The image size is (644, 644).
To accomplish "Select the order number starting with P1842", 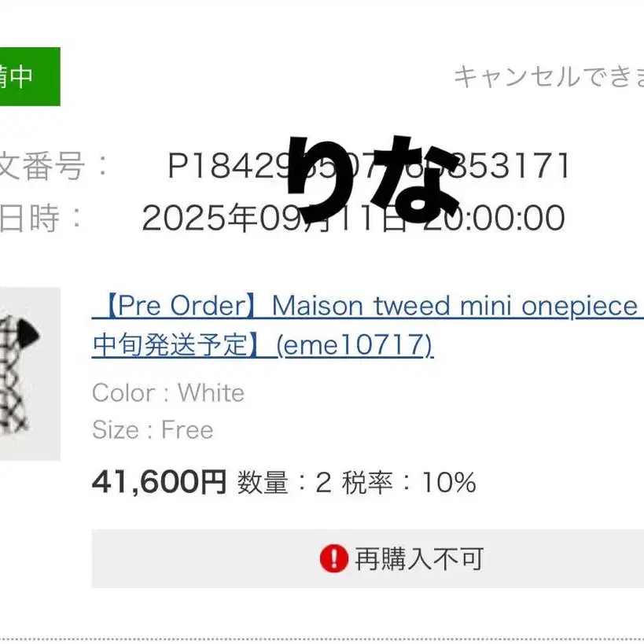I will coord(368,166).
